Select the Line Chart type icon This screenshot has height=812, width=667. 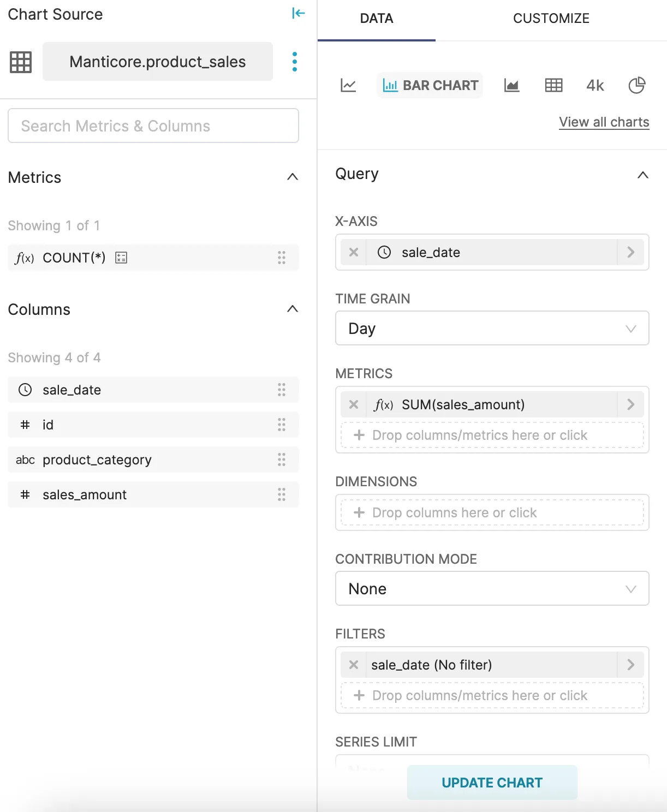[348, 85]
